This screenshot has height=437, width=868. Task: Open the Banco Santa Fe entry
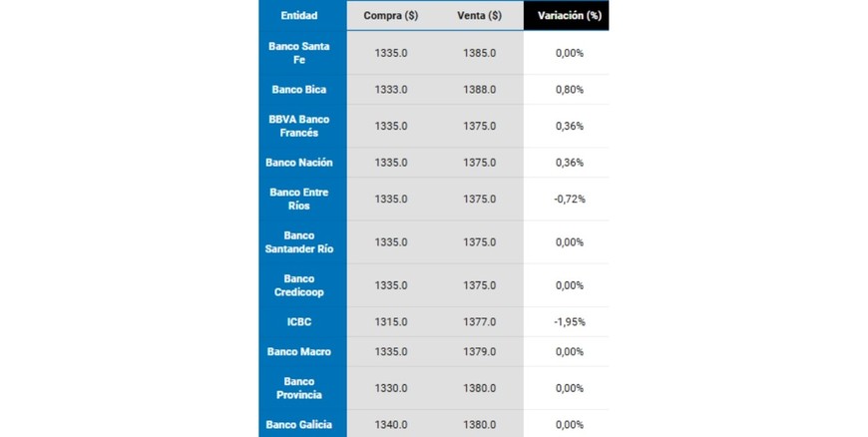tap(299, 53)
